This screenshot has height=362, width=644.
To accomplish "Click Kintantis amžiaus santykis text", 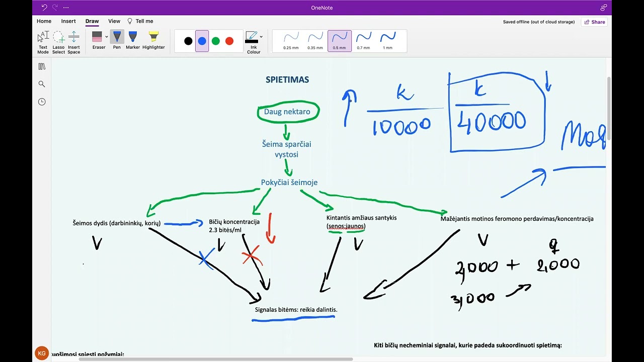I will point(362,218).
